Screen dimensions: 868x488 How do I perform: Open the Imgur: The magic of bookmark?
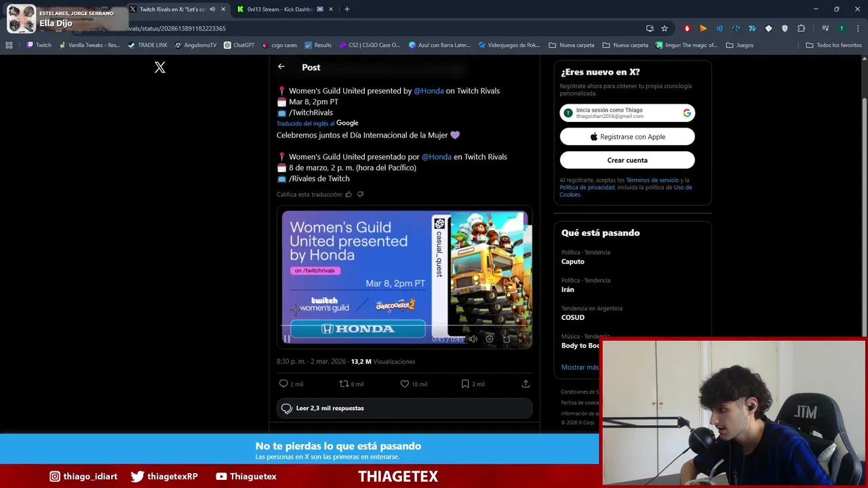point(686,45)
